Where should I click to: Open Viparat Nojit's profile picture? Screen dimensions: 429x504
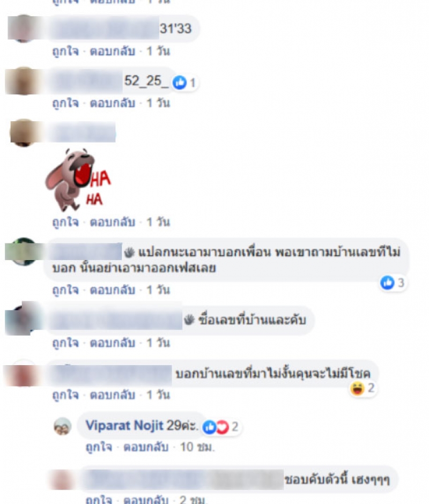click(62, 426)
